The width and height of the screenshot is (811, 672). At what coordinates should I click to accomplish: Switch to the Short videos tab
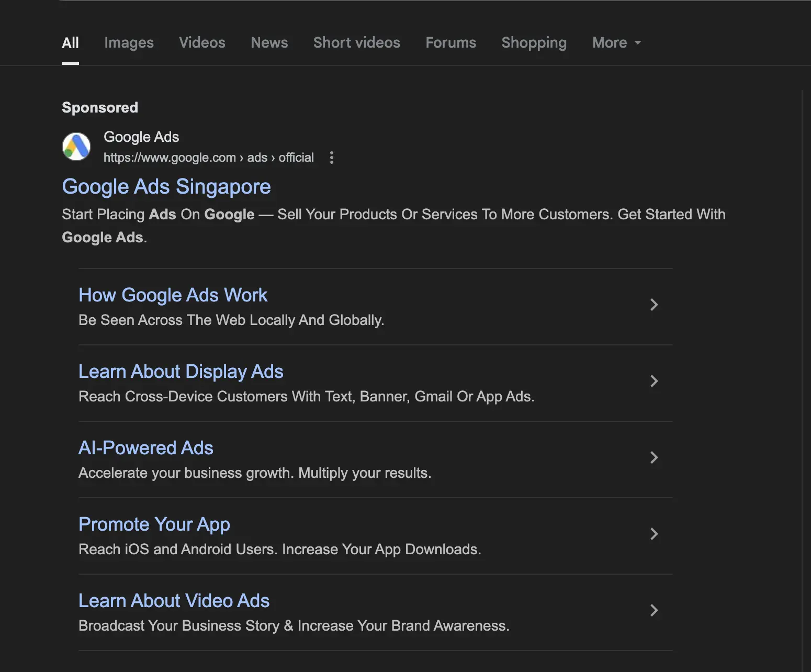[x=357, y=42]
